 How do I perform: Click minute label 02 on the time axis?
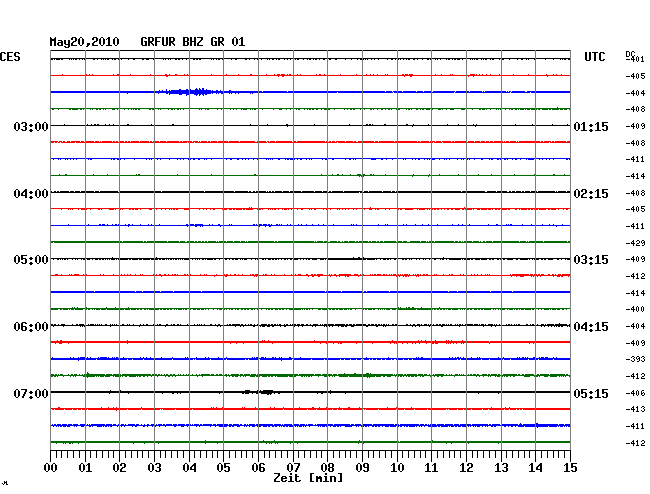pos(119,468)
